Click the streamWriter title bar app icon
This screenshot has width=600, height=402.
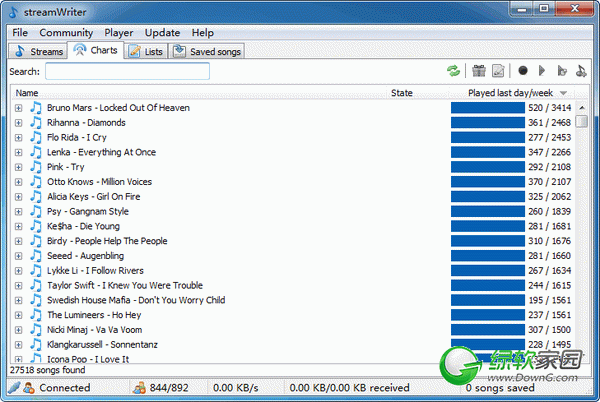13,12
